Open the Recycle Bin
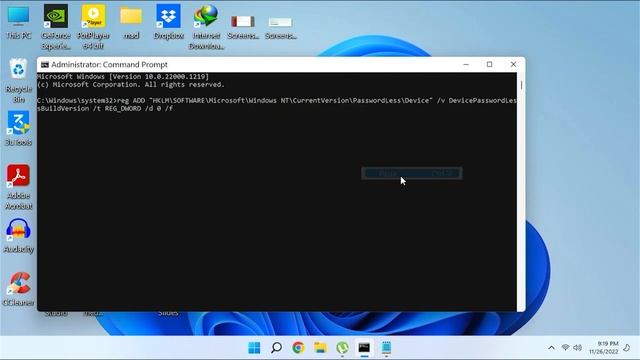 coord(18,81)
